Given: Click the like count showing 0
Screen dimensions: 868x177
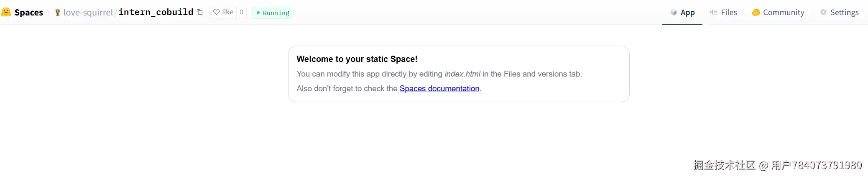Looking at the screenshot, I should 241,12.
